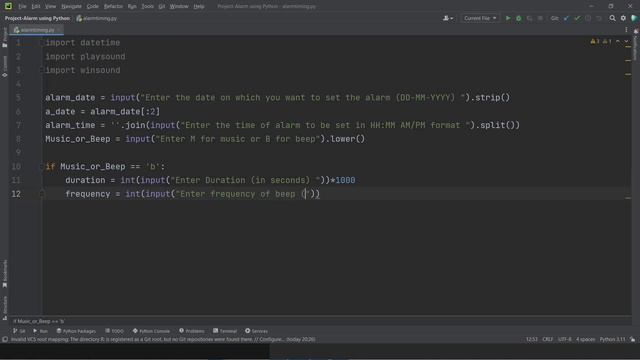The width and height of the screenshot is (640, 360).
Task: Commit changes with green Git checkmark icon
Action: pyautogui.click(x=577, y=18)
